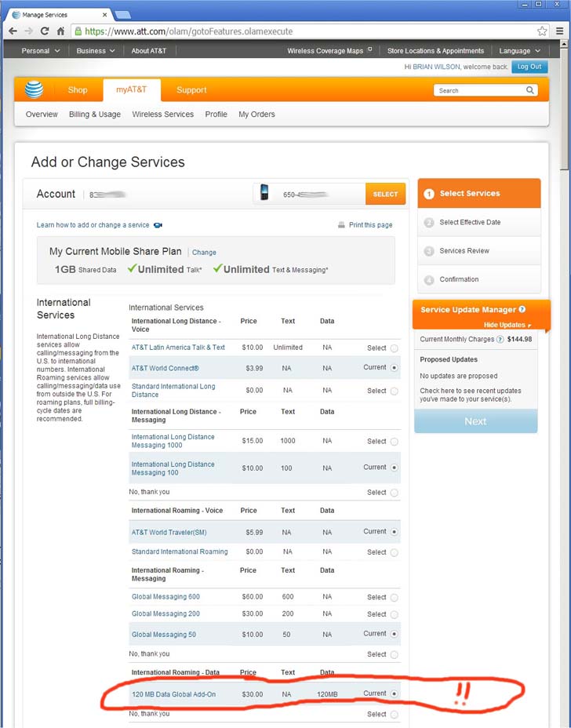Reload the page with the refresh icon
This screenshot has width=571, height=728.
(45, 31)
